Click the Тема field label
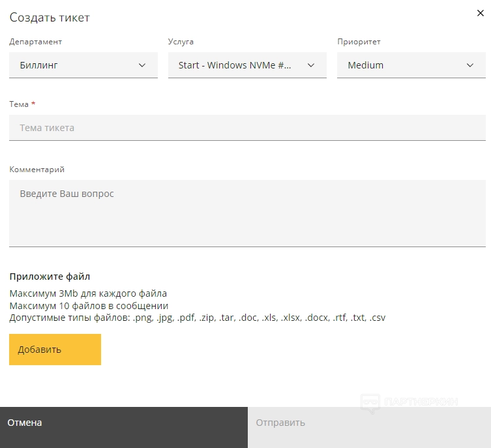 tap(20, 104)
